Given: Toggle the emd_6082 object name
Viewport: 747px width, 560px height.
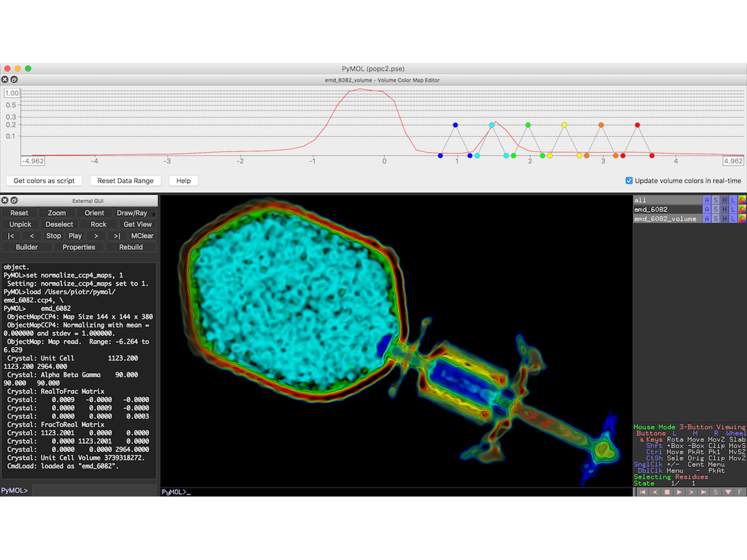Looking at the screenshot, I should coord(651,210).
